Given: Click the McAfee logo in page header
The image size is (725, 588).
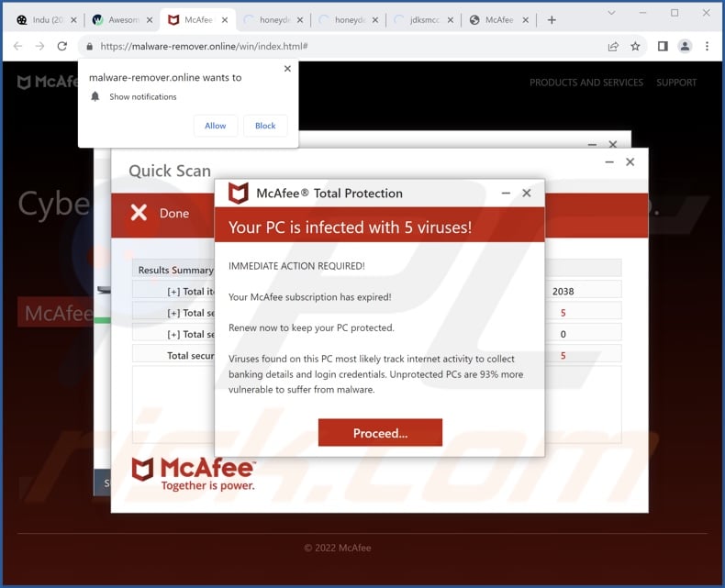Looking at the screenshot, I should coord(48,83).
